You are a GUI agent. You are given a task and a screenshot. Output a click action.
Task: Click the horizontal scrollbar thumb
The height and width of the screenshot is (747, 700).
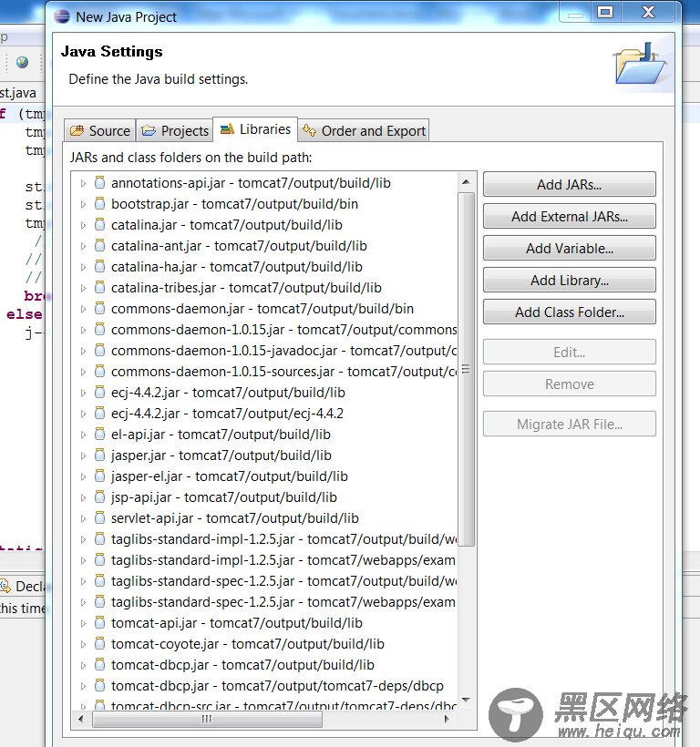point(207,719)
